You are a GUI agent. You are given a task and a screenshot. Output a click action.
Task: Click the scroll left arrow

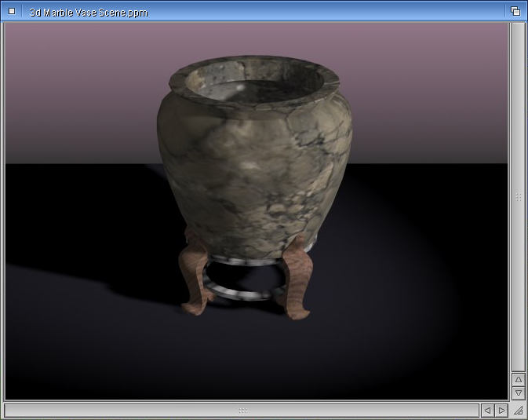[487, 411]
